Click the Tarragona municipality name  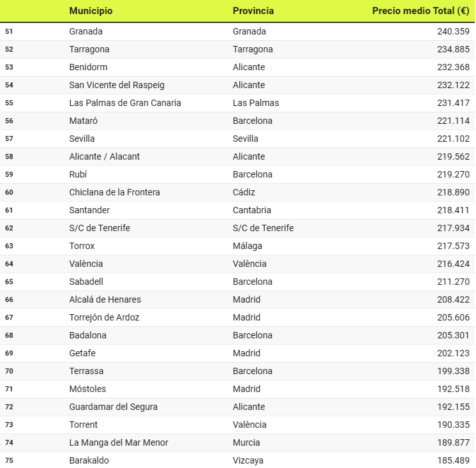89,49
